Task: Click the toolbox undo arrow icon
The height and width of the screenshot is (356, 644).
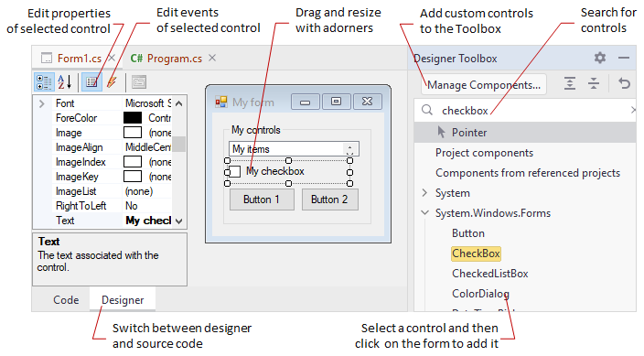Action: (624, 84)
